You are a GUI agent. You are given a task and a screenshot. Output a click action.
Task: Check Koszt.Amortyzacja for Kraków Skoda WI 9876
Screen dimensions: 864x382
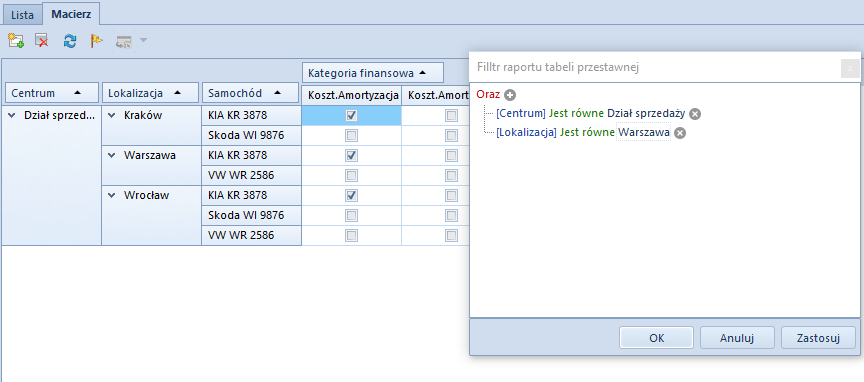point(351,136)
